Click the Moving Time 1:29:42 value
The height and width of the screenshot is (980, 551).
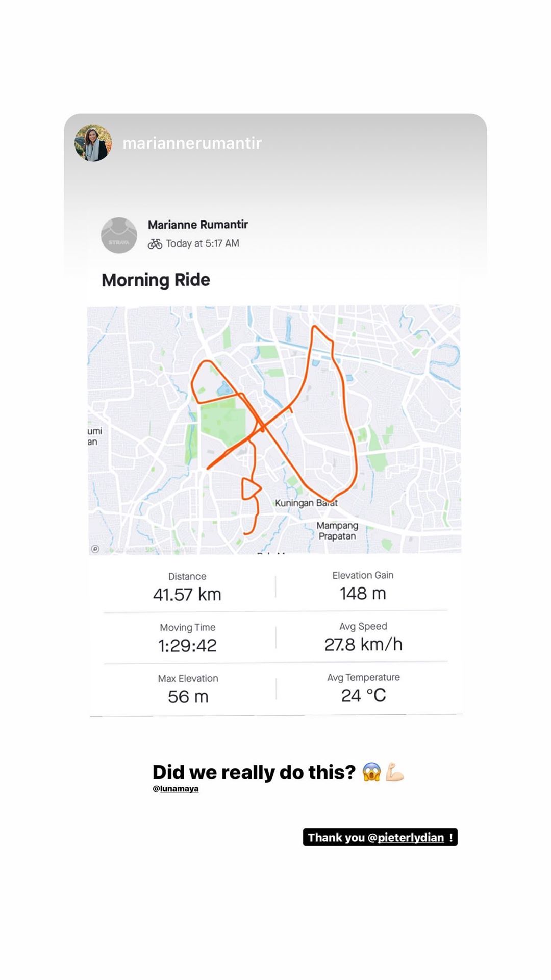[x=187, y=646]
